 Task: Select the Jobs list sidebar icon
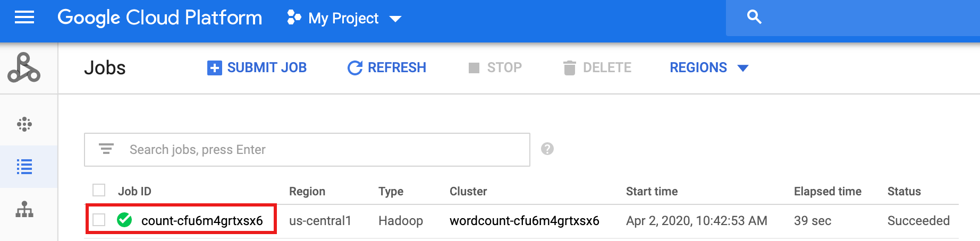coord(24,167)
